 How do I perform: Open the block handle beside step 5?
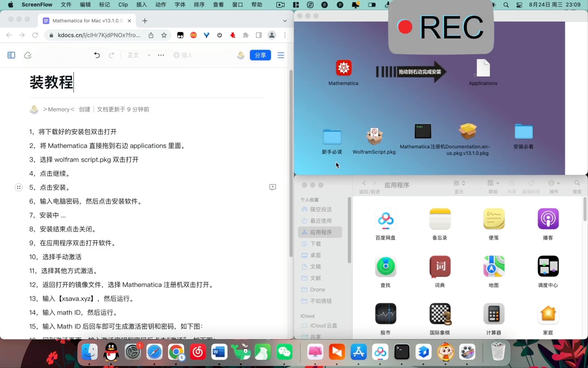[19, 187]
